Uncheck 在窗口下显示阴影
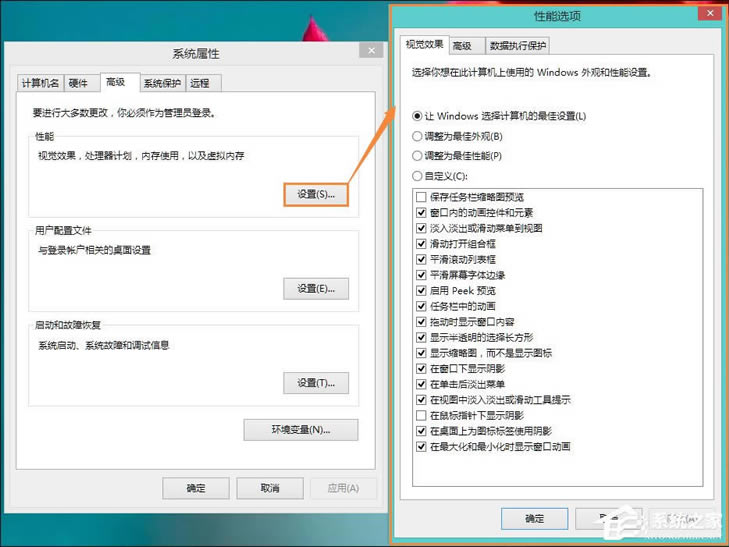The height and width of the screenshot is (547, 729). [421, 369]
